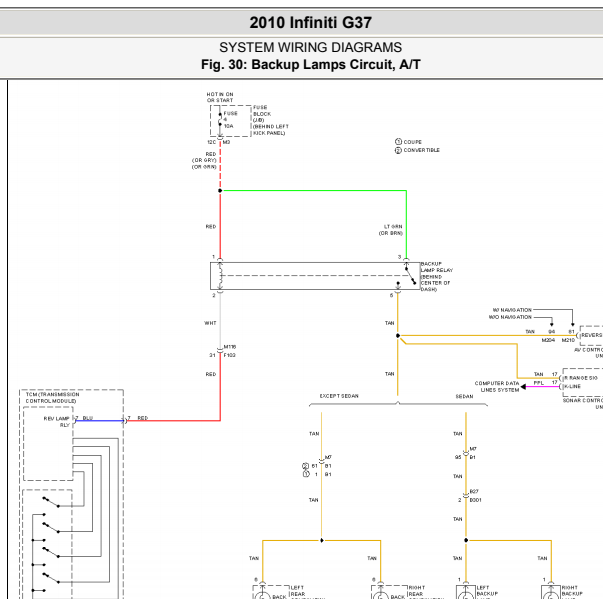Select the 'M204' connector label
The height and width of the screenshot is (599, 603).
click(x=548, y=340)
